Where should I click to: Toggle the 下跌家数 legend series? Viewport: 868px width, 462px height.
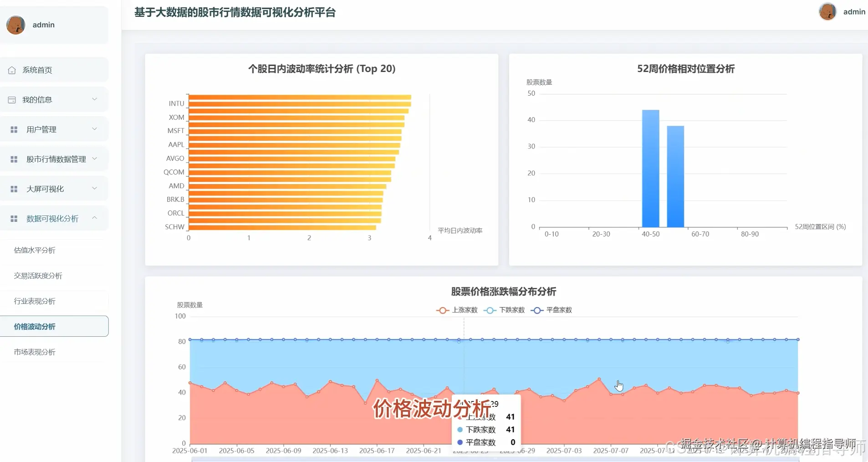pyautogui.click(x=504, y=310)
